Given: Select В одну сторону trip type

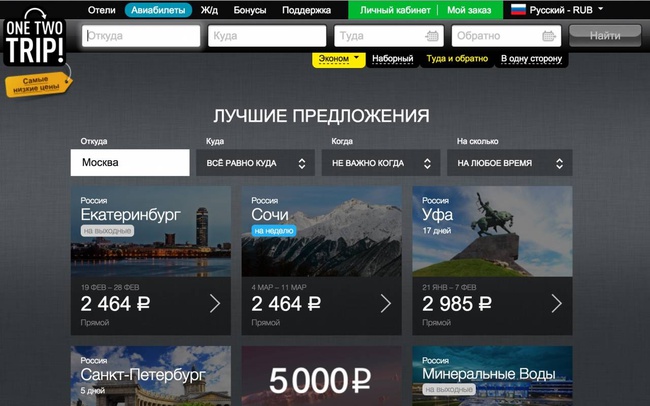Looking at the screenshot, I should pos(531,59).
